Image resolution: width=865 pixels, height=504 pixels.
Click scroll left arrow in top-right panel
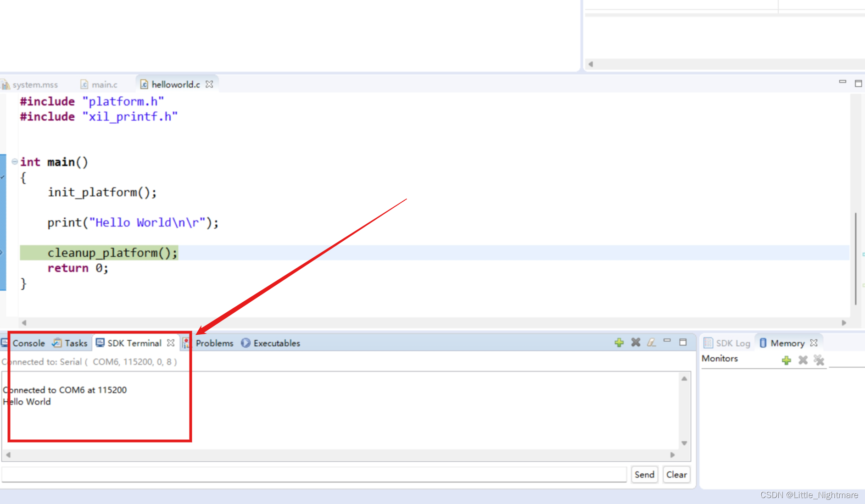click(x=591, y=64)
